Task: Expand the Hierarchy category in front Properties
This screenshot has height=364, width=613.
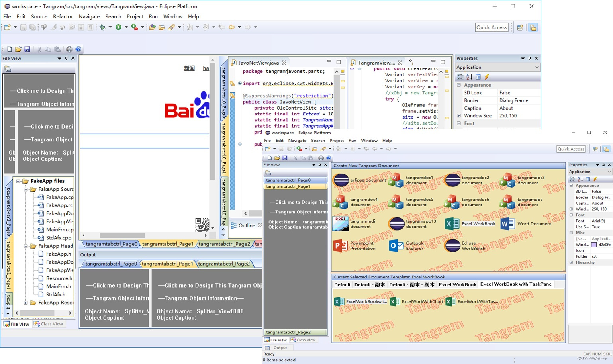Action: [x=571, y=262]
